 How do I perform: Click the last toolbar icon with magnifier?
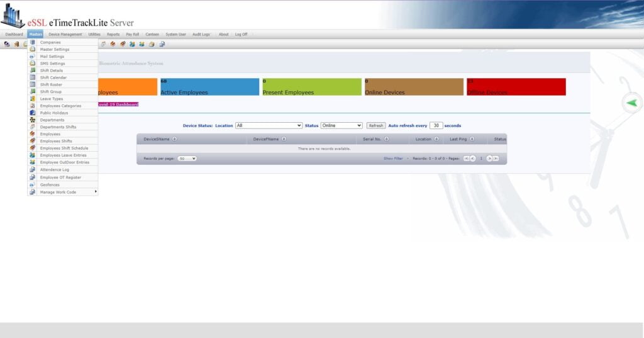coord(162,44)
